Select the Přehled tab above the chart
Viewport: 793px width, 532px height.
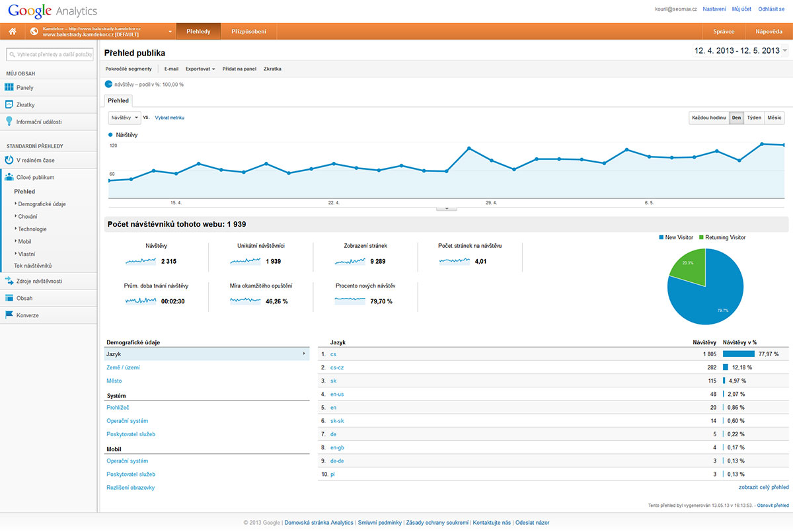tap(118, 100)
